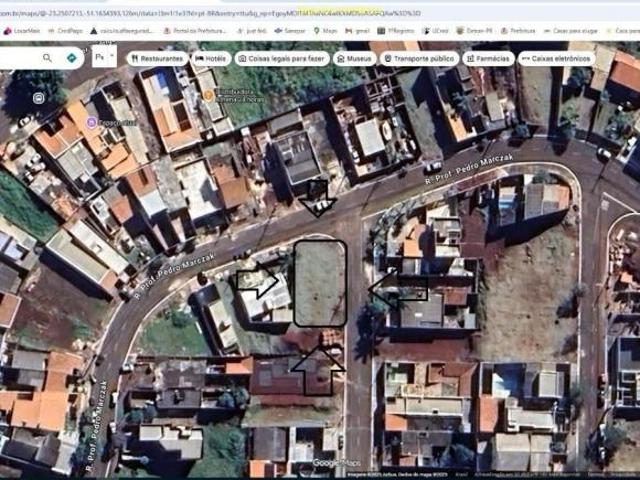Open the Portal da Prefeitura bookmark

(x=195, y=31)
